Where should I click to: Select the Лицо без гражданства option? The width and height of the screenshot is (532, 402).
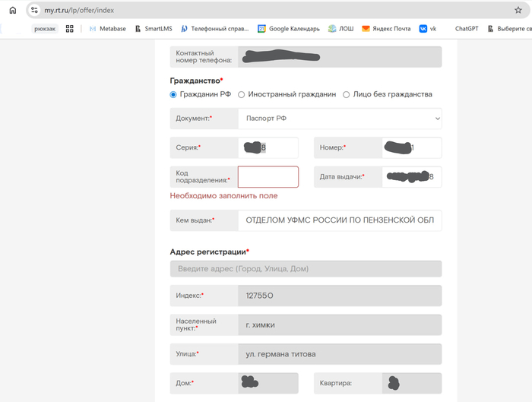347,95
